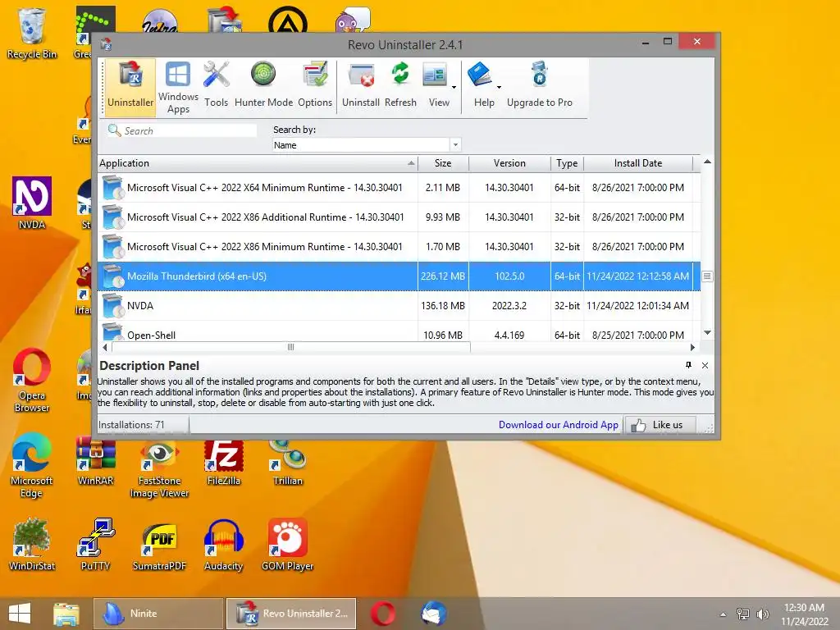Expand the Help dropdown arrow
The image size is (840, 630).
pos(499,87)
